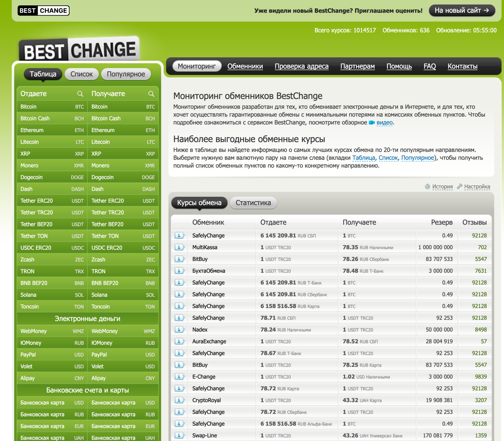The image size is (504, 441).
Task: Open info icon for the Swap-Line row
Action: pos(179,435)
